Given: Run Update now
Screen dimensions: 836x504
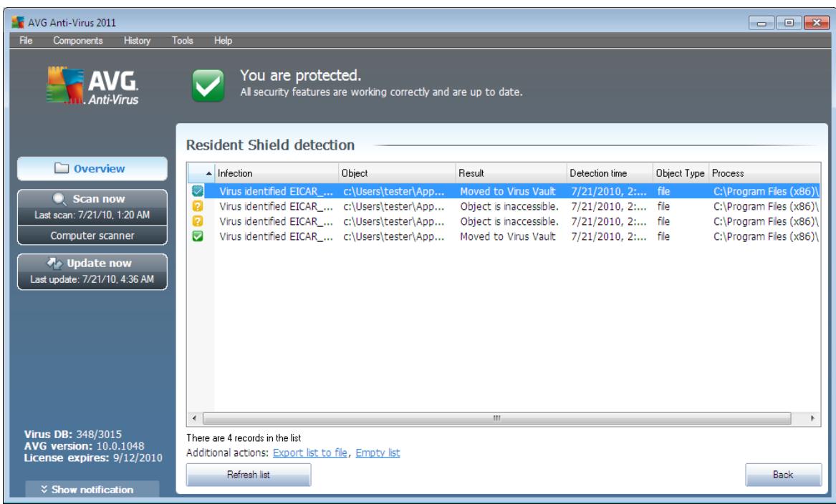Looking at the screenshot, I should [x=92, y=272].
